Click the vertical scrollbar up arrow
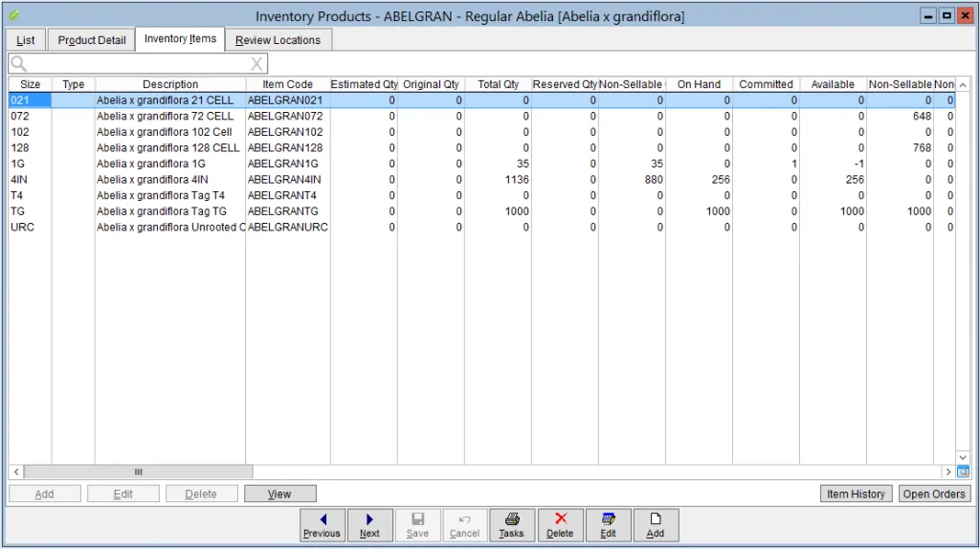980x549 pixels. [963, 84]
